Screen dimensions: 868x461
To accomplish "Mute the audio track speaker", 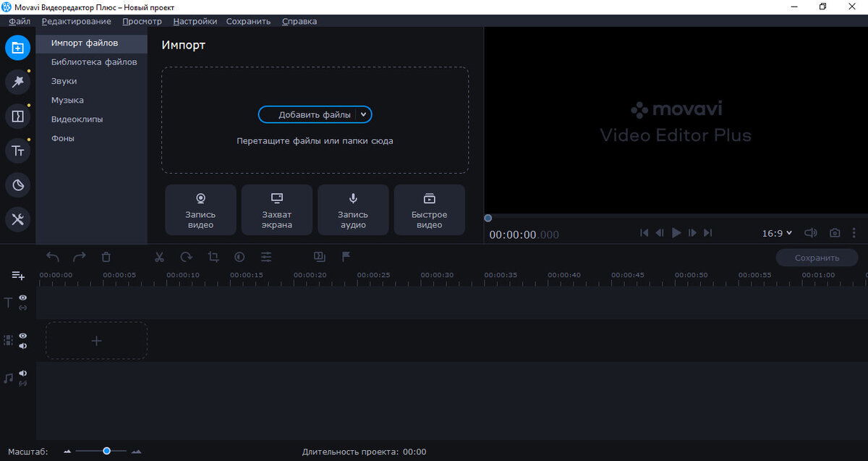I will [23, 373].
